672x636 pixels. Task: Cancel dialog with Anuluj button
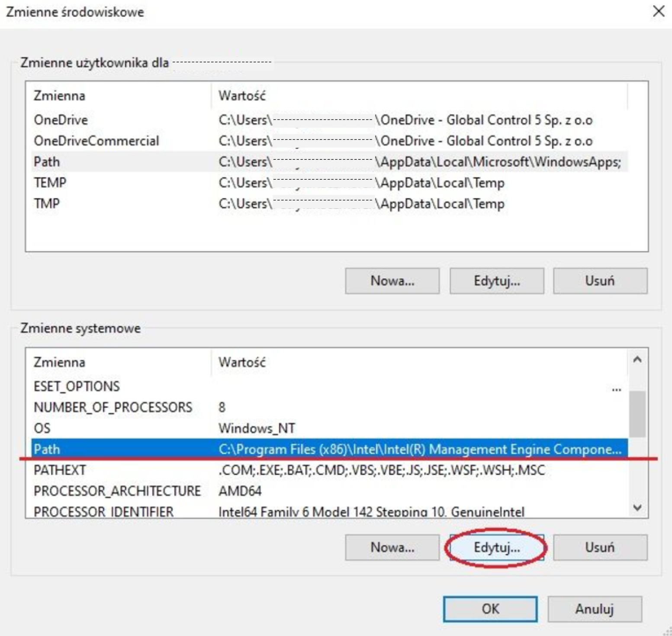click(594, 609)
